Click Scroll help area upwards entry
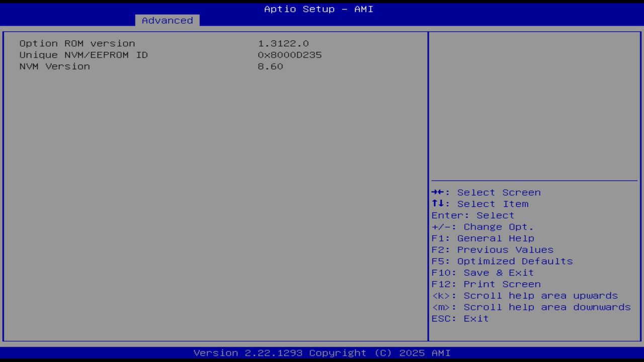Viewport: 644px width, 362px height. click(524, 296)
